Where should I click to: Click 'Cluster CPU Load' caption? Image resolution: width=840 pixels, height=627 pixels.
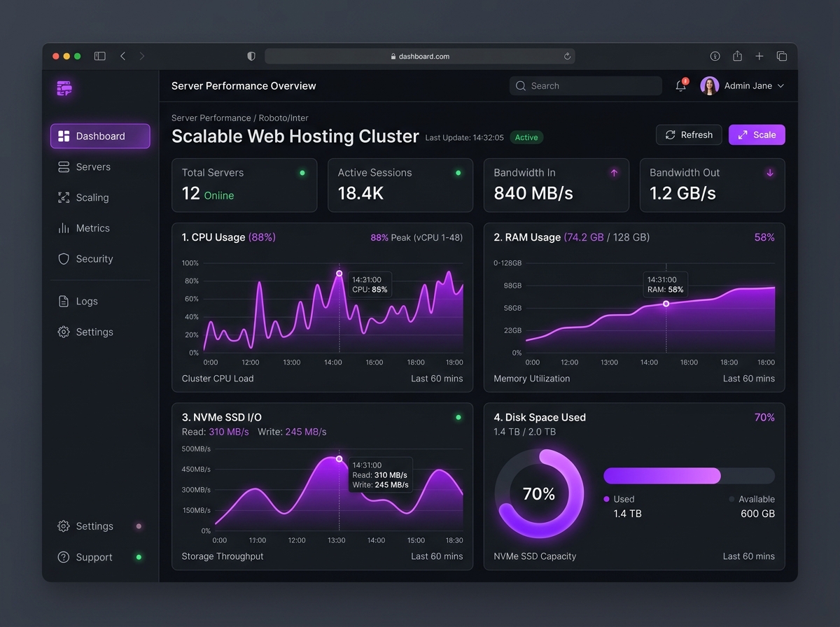click(x=218, y=379)
